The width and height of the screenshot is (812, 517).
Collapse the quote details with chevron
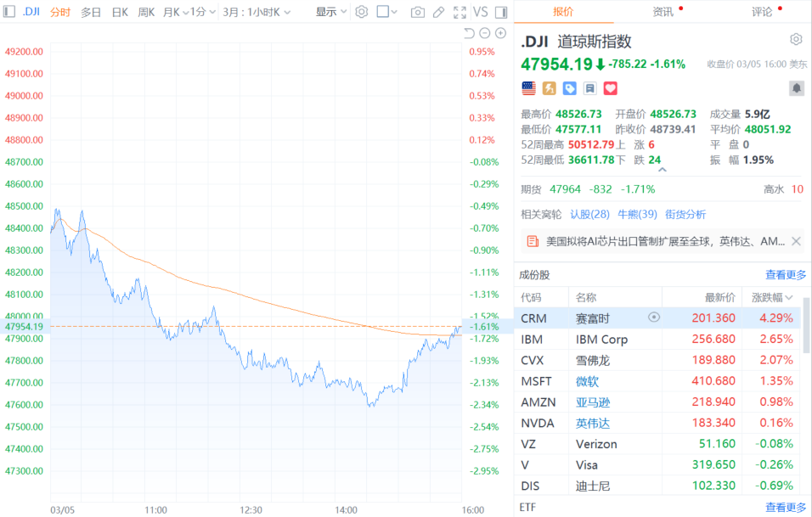point(663,169)
